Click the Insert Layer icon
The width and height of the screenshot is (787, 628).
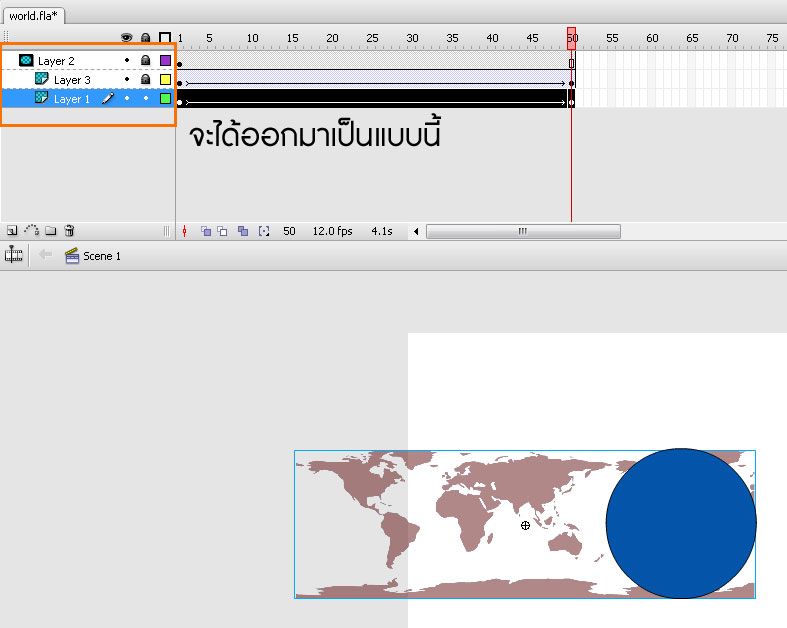(x=12, y=230)
